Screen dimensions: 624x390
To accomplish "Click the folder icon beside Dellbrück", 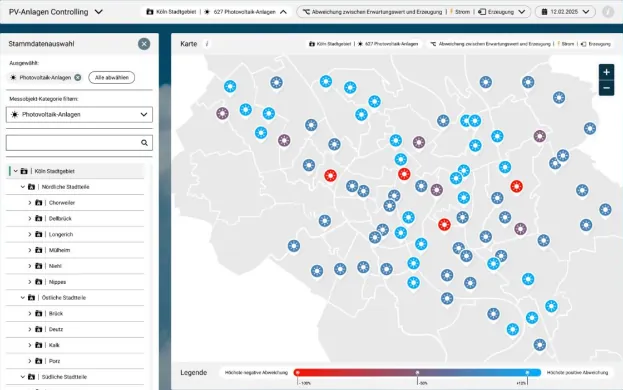I will [x=39, y=218].
